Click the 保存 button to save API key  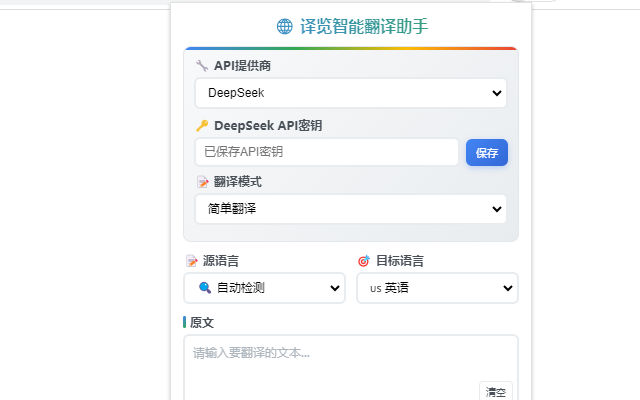point(487,153)
